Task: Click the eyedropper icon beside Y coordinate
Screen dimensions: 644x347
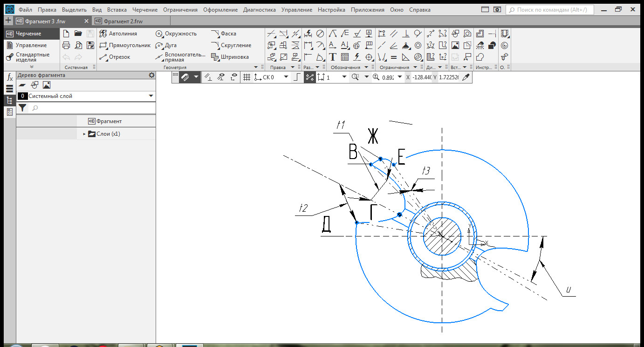Action: coord(465,77)
